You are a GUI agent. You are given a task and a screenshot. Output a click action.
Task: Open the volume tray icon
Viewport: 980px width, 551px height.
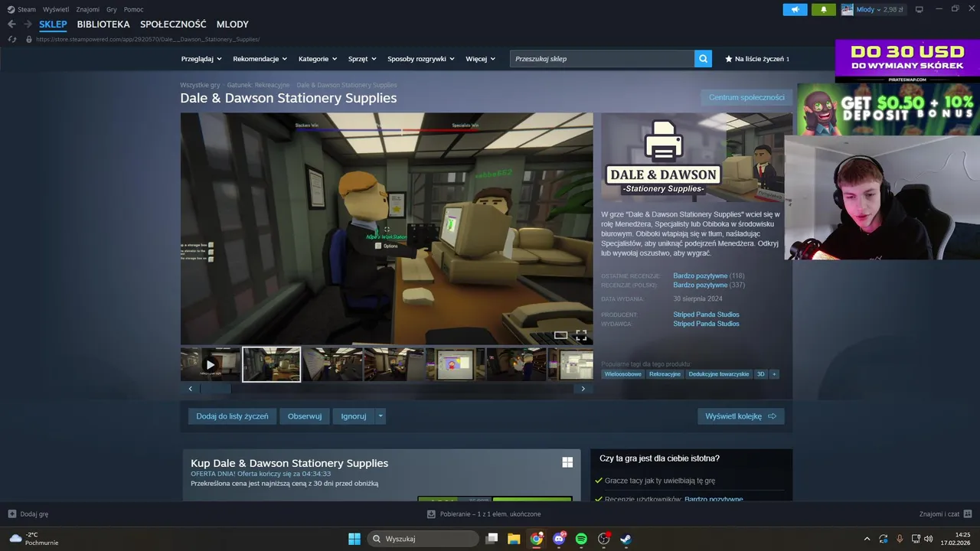(928, 539)
